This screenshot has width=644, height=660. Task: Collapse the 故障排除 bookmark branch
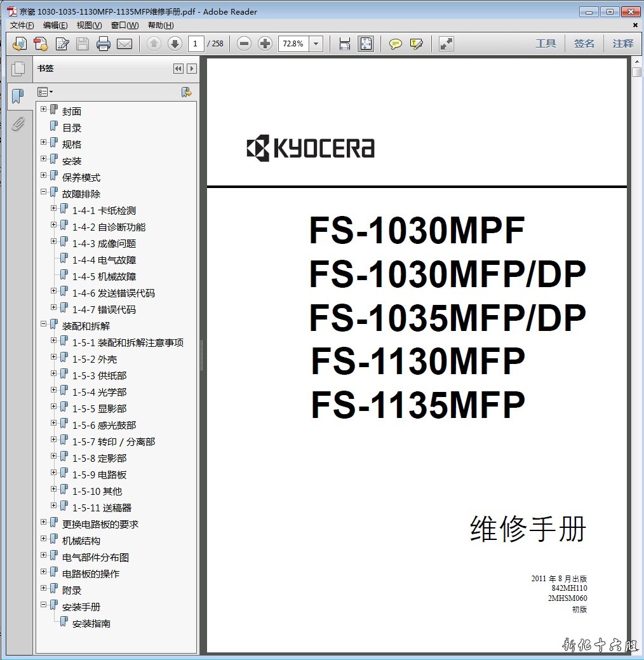click(x=44, y=192)
